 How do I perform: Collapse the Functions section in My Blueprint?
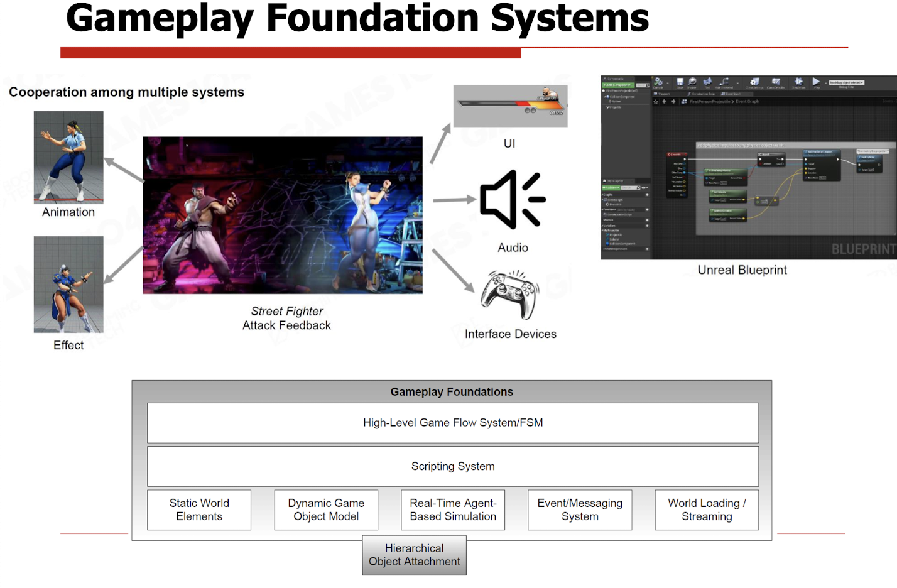click(602, 210)
